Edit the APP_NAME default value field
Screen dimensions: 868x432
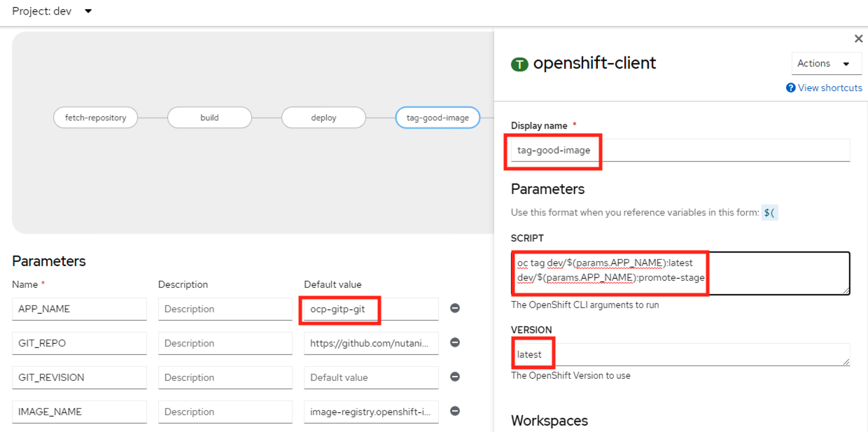click(370, 309)
